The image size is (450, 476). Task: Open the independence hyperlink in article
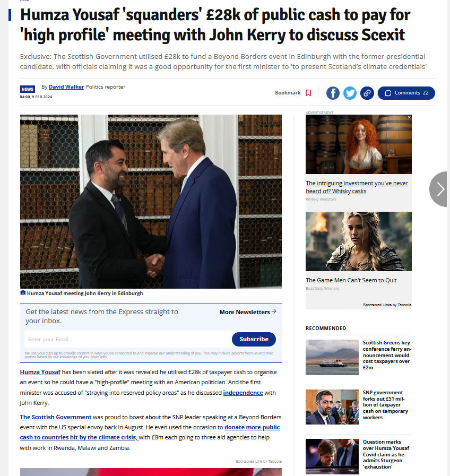coord(243,393)
